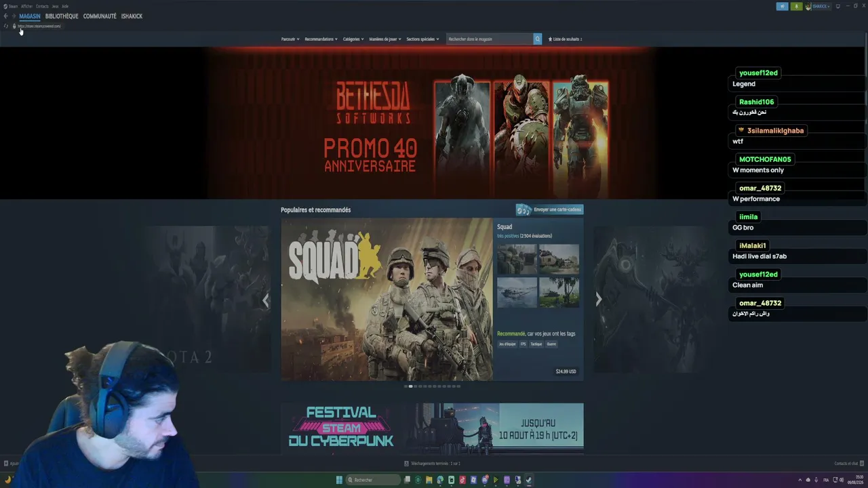Viewport: 868px width, 488px height.
Task: Click Envoyer une carte-cadeau button
Action: pyautogui.click(x=549, y=209)
